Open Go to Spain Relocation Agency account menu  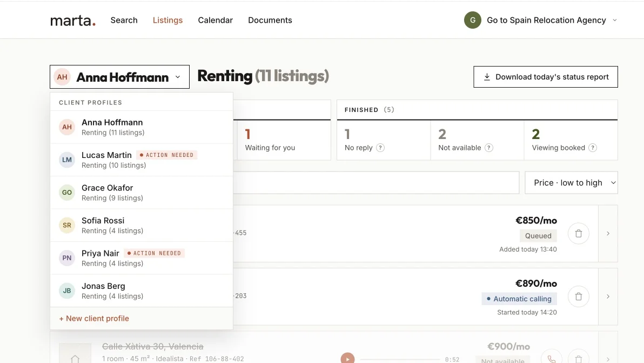[x=541, y=20]
